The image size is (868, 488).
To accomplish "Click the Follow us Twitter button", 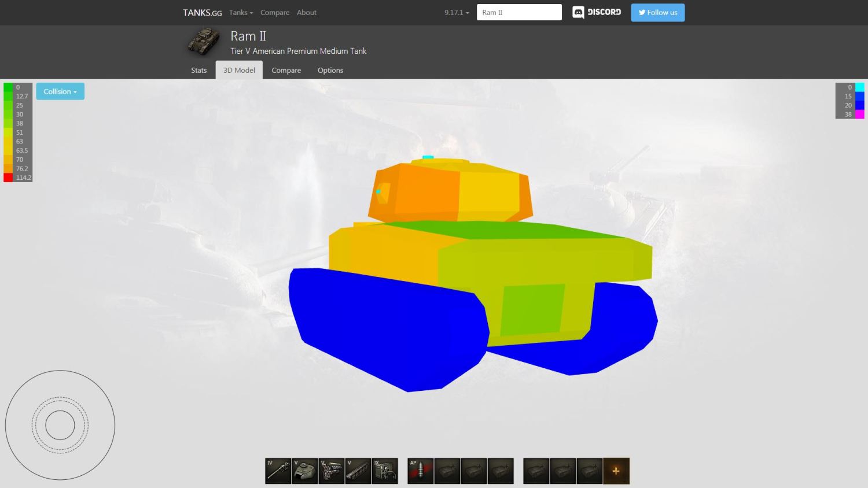I will 657,12.
